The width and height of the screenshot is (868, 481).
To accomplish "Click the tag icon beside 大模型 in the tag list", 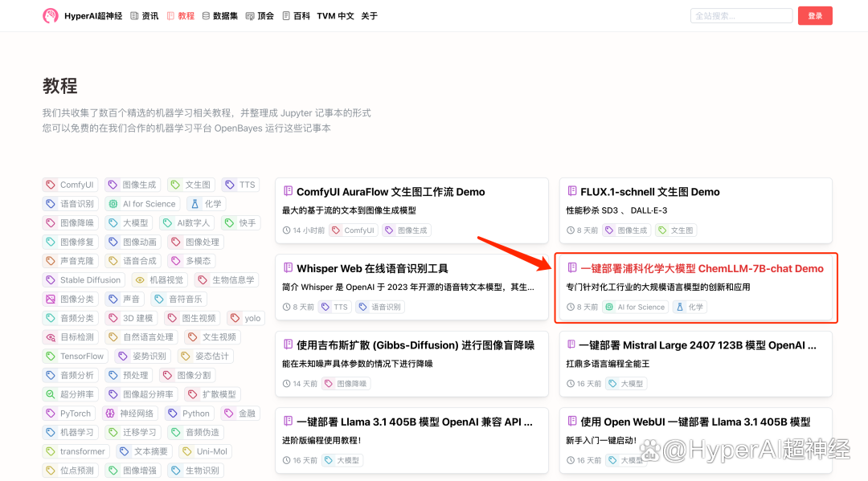I will tap(113, 222).
